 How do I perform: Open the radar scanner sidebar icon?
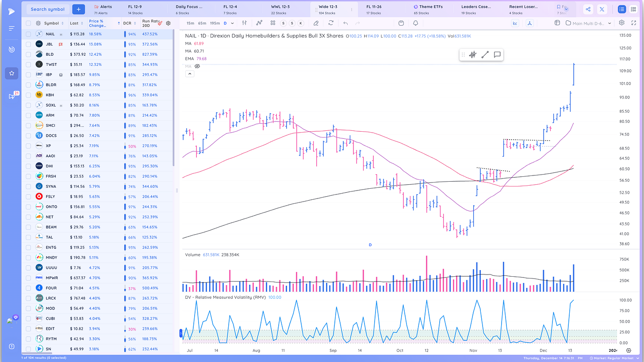(x=11, y=50)
